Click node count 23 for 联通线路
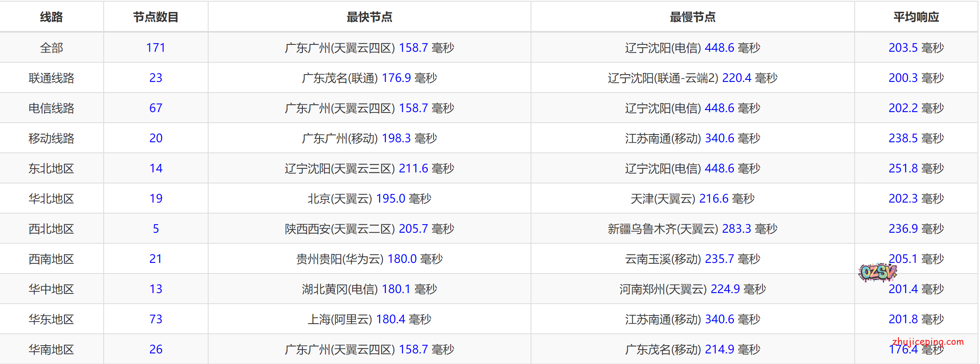980x364 pixels. (156, 78)
